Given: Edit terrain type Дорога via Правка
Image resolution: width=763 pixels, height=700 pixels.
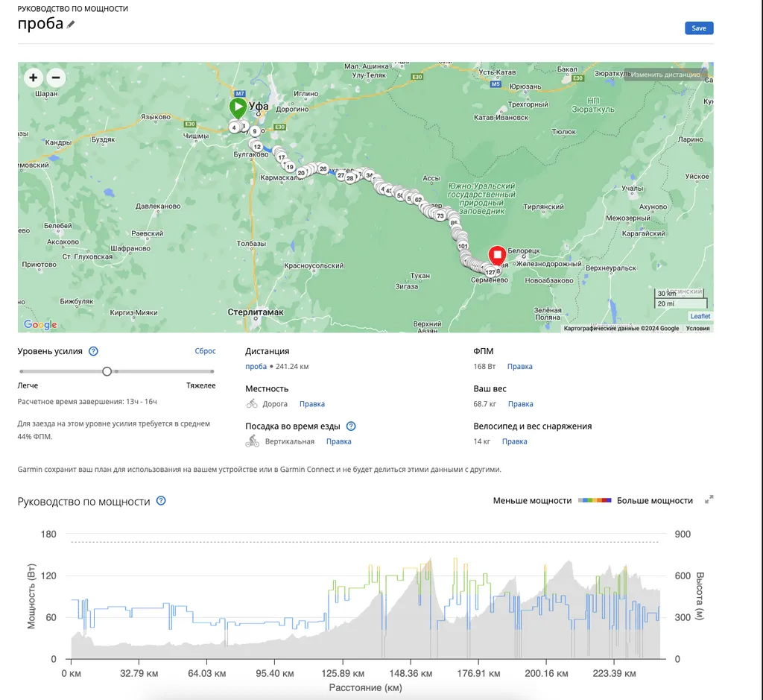Looking at the screenshot, I should point(312,404).
